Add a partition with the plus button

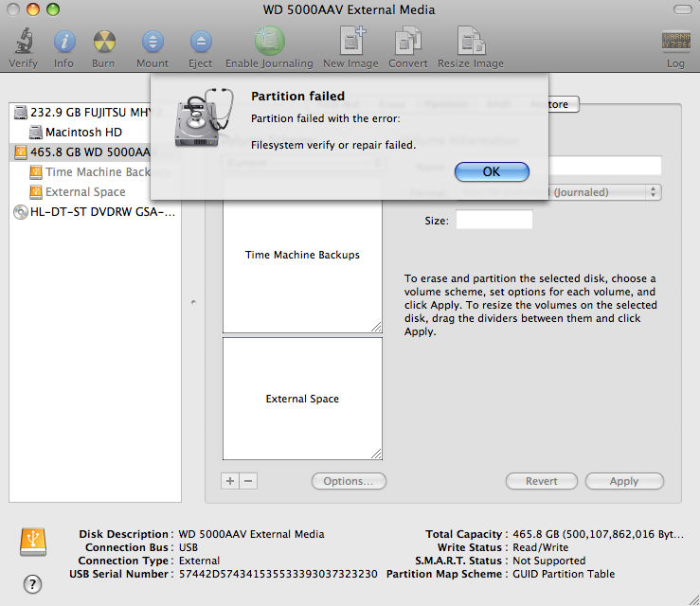pos(230,481)
